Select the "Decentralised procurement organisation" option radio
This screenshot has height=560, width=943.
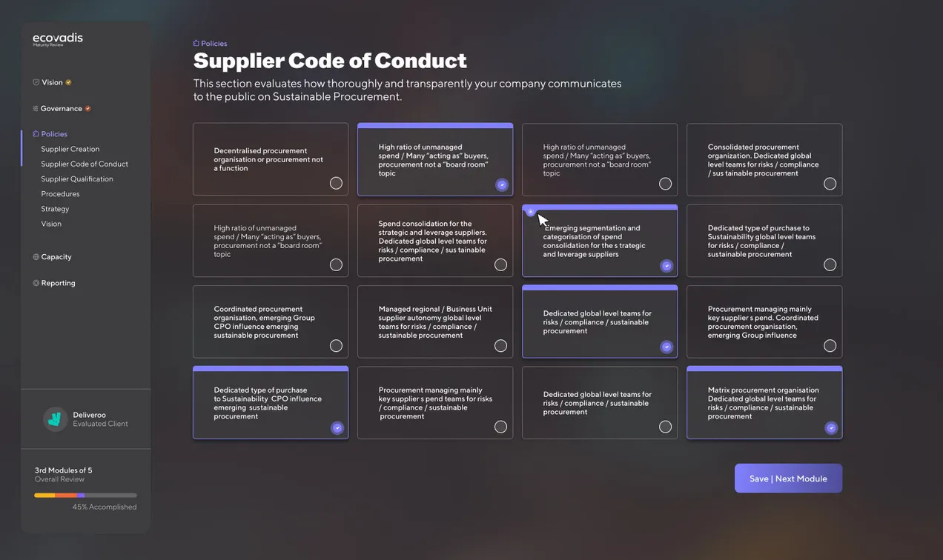336,183
